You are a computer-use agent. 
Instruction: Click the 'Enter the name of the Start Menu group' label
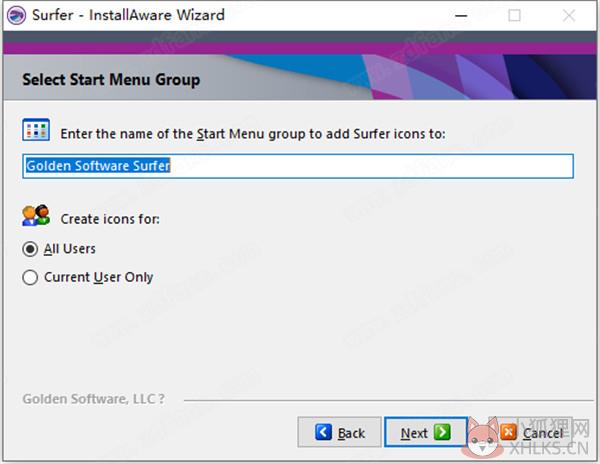253,134
